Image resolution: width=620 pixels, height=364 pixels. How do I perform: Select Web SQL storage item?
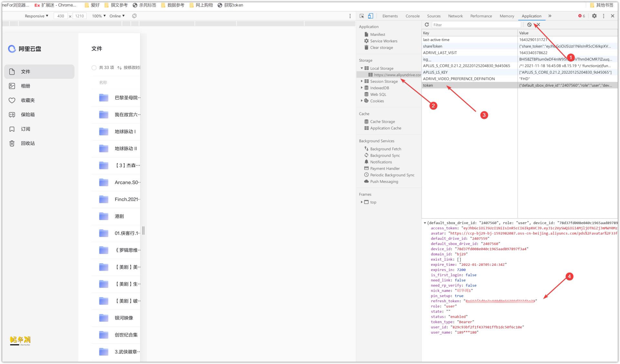pyautogui.click(x=375, y=94)
